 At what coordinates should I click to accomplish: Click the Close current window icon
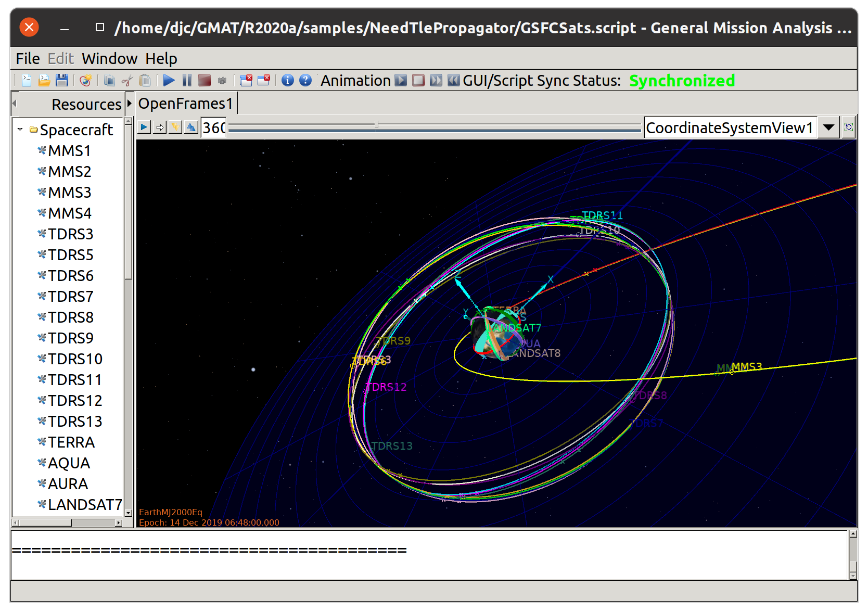(x=264, y=80)
